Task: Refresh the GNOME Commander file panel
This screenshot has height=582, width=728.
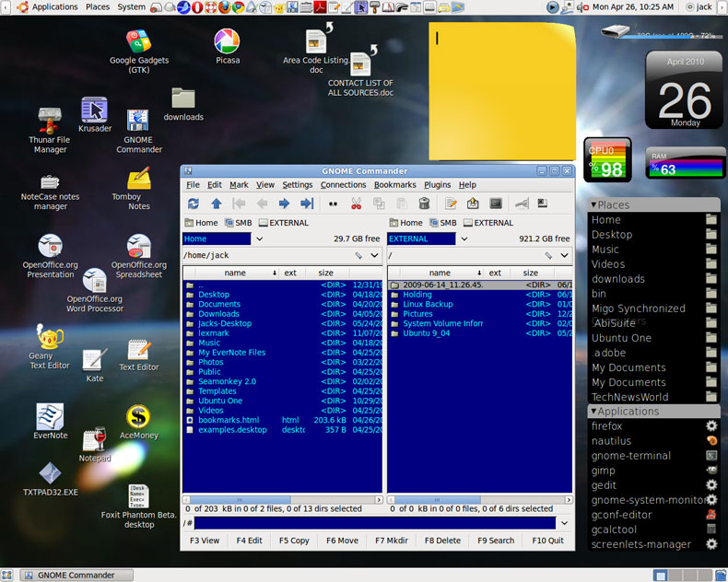Action: click(x=194, y=204)
